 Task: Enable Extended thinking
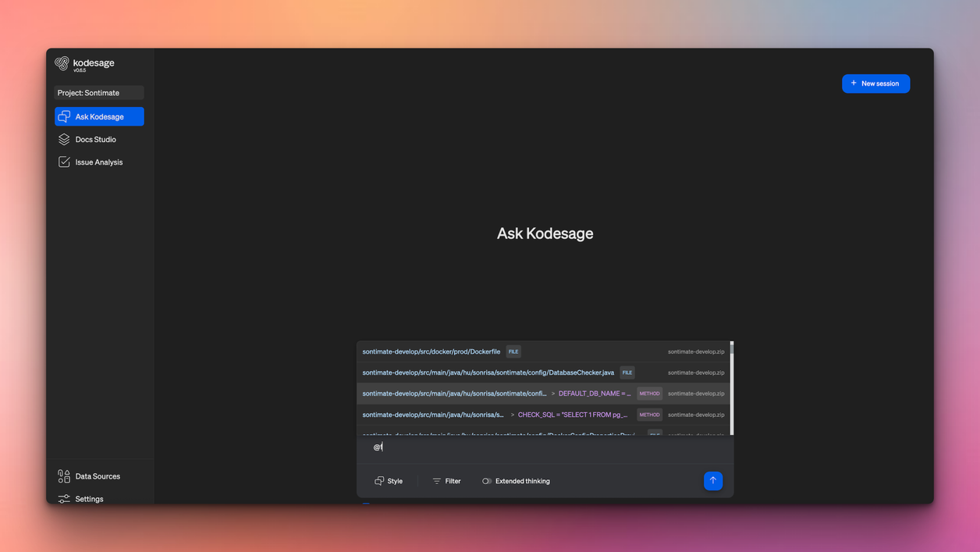coord(486,481)
